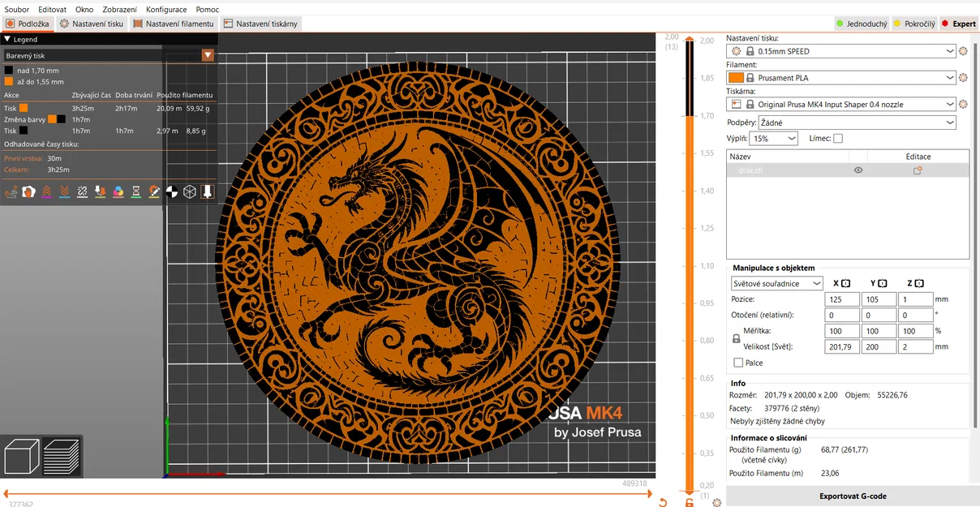The height and width of the screenshot is (507, 980).
Task: Toggle visibility eye for drak.stl
Action: coord(858,170)
